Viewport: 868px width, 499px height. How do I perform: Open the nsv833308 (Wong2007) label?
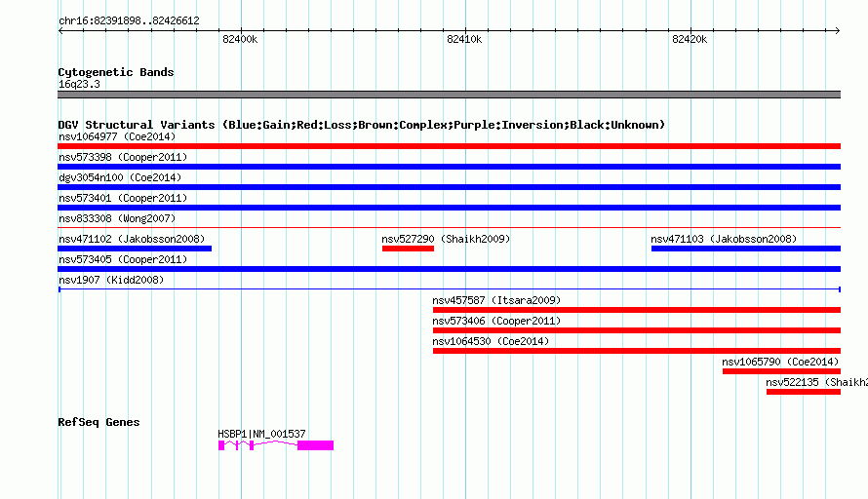(117, 218)
